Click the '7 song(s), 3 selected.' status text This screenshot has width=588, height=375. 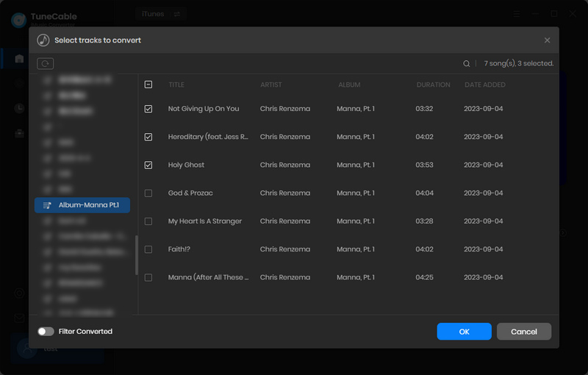(519, 63)
